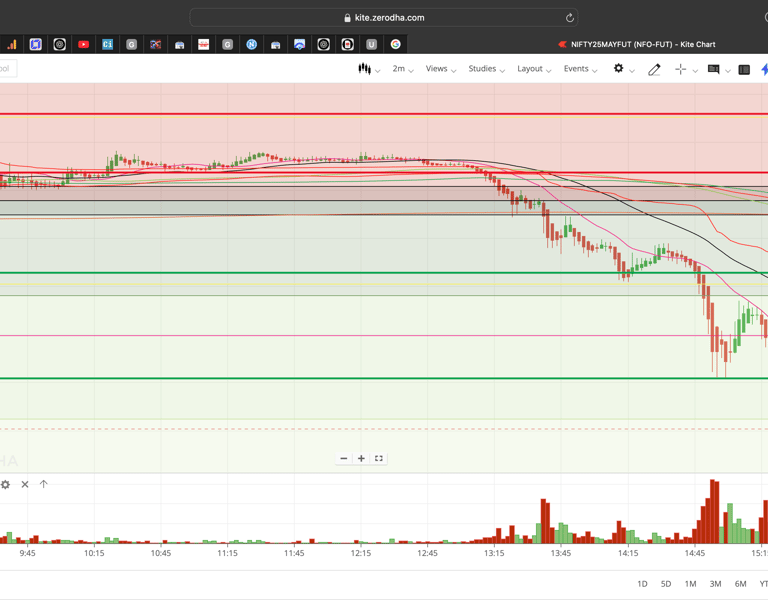Expand the settings gear chevron
This screenshot has height=600, width=768.
pos(632,71)
